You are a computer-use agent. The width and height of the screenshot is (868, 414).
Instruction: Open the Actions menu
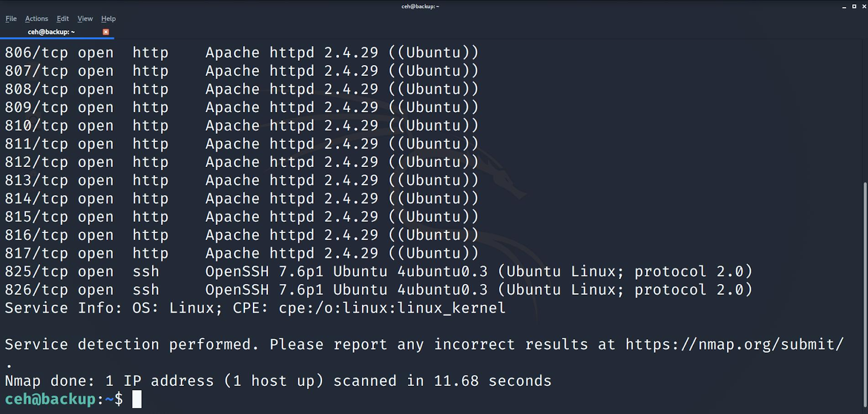(36, 18)
